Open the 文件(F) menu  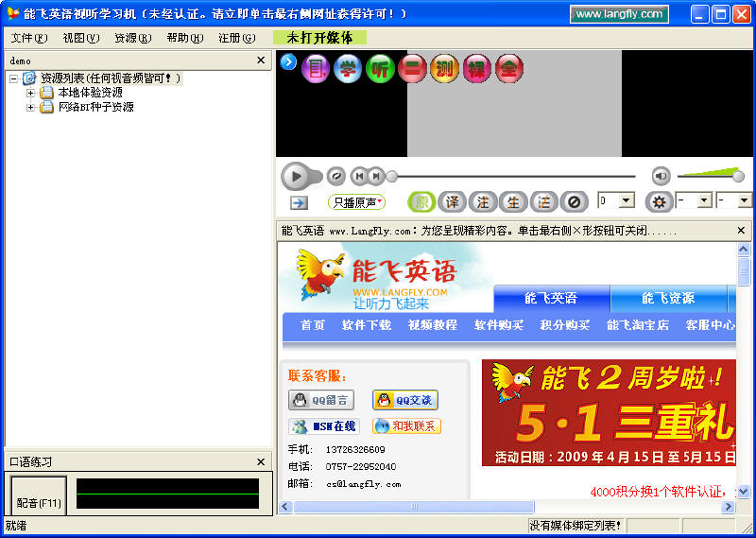[x=29, y=38]
